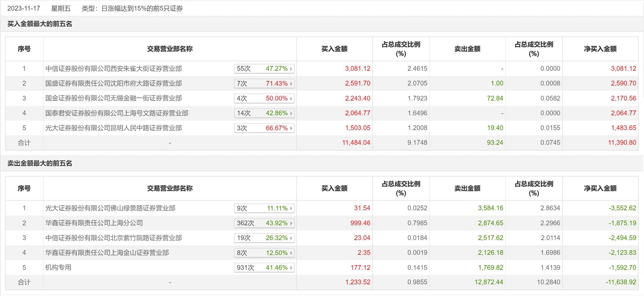Expand the 362次 43.92% stats badge

(x=264, y=223)
